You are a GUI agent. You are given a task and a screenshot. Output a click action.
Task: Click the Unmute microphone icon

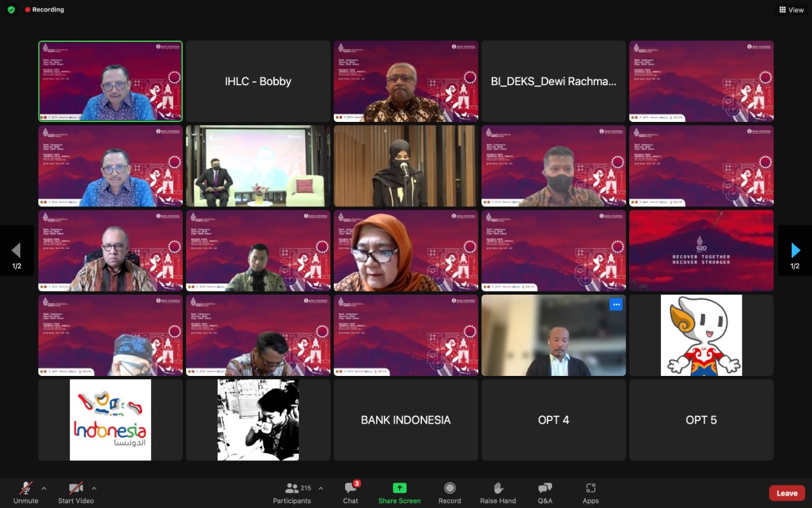click(26, 488)
